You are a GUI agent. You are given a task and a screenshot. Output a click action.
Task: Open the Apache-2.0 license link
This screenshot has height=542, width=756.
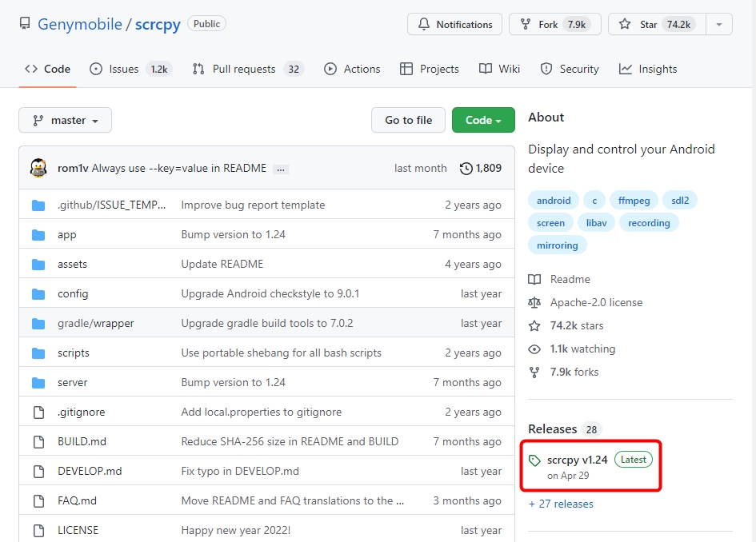pos(597,302)
